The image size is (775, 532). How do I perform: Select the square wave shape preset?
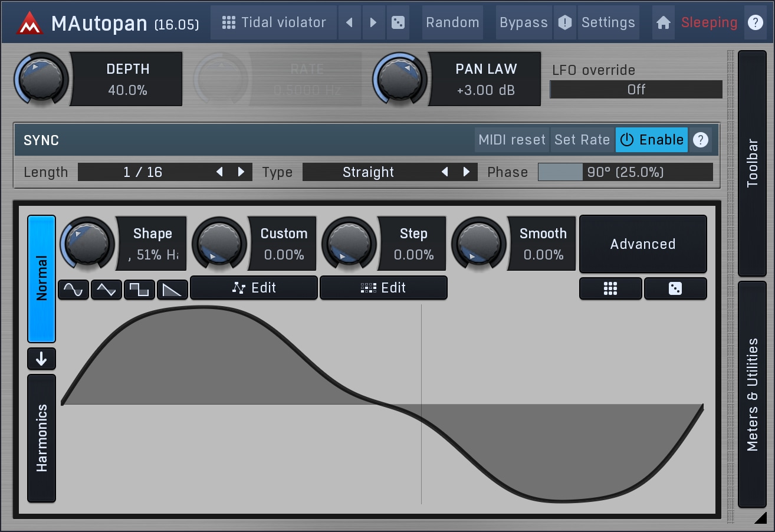click(140, 289)
